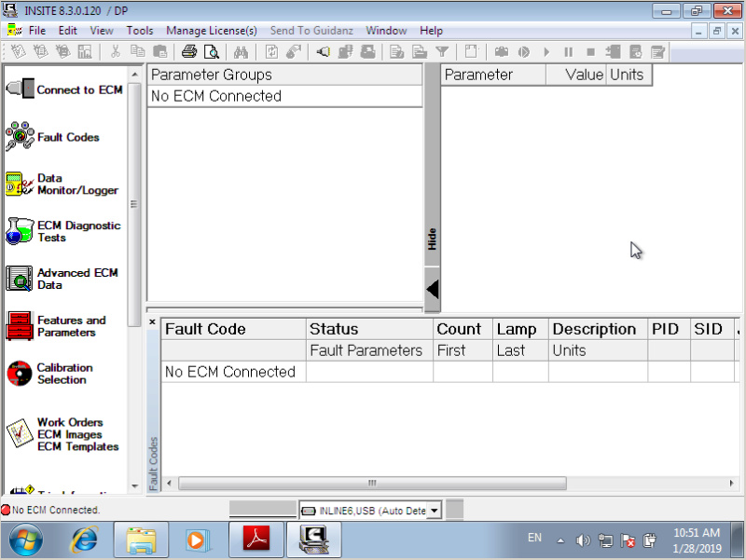Image resolution: width=746 pixels, height=560 pixels.
Task: Click the Copy toolbar icon
Action: 138,51
